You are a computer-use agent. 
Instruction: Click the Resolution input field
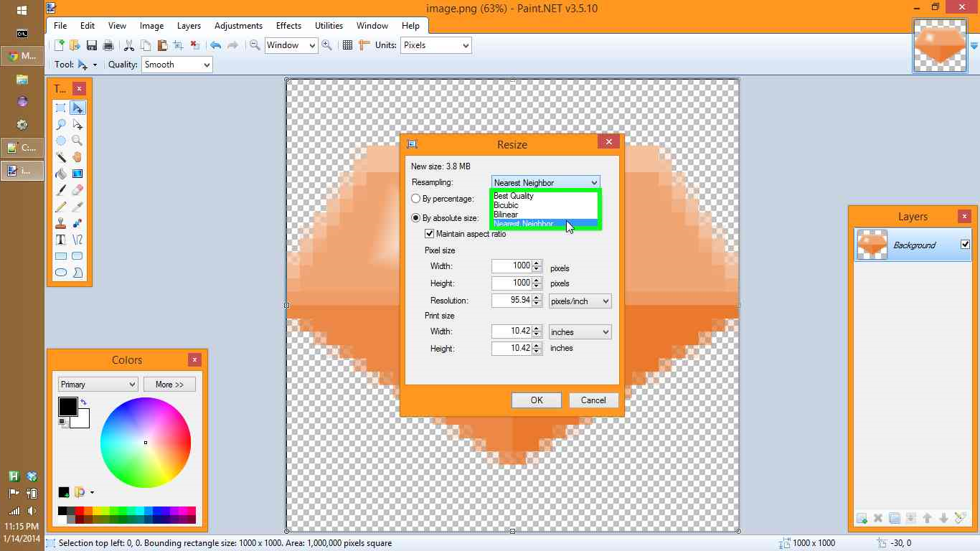512,301
